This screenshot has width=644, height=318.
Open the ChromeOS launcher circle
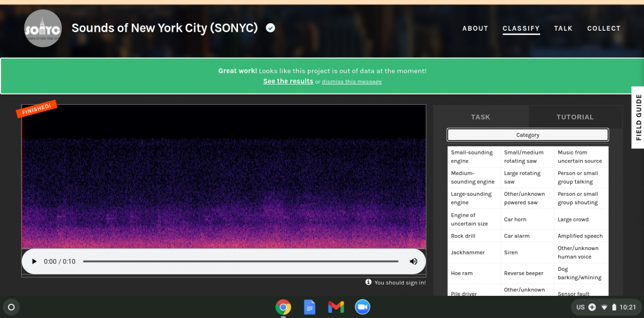pos(11,307)
